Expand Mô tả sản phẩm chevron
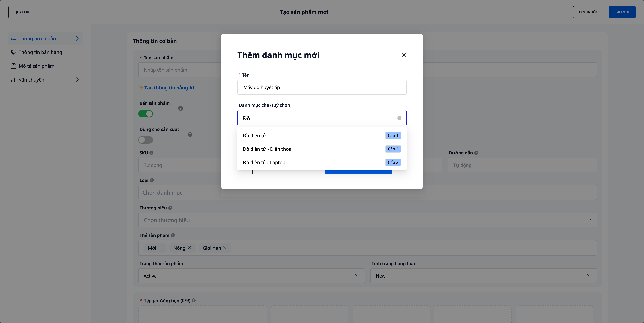Screen dimensions: 644x323 pyautogui.click(x=77, y=66)
